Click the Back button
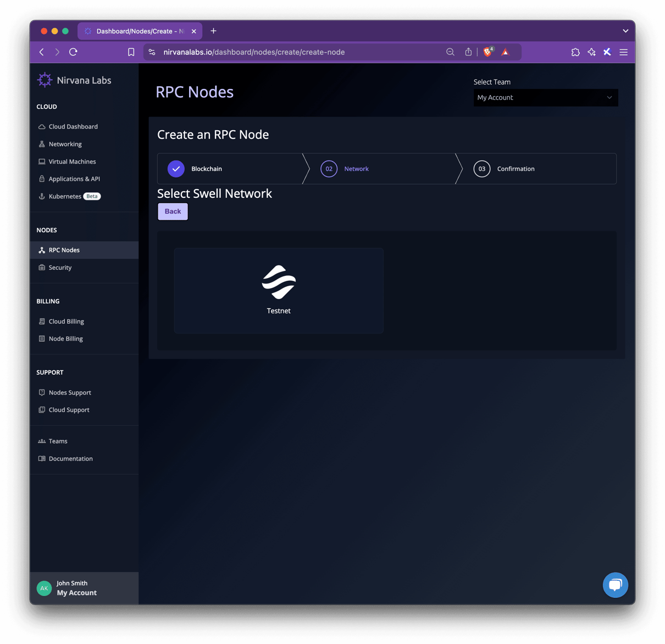The height and width of the screenshot is (644, 665). point(173,212)
